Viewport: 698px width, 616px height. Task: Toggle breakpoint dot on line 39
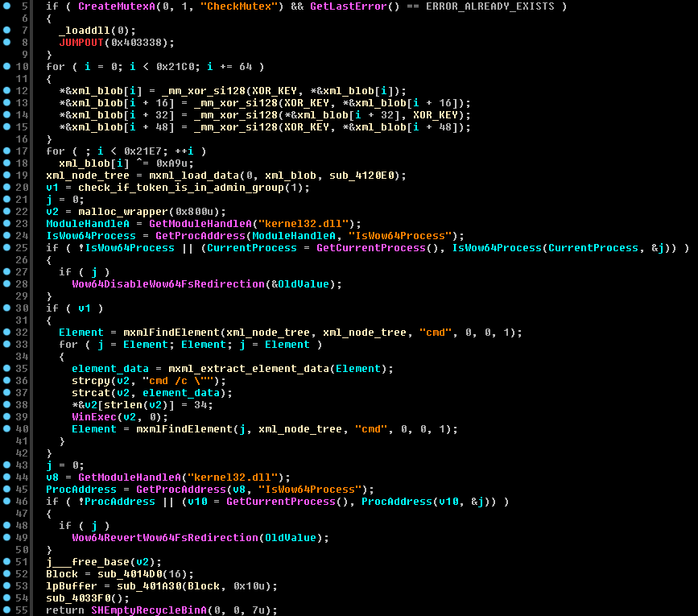6,416
